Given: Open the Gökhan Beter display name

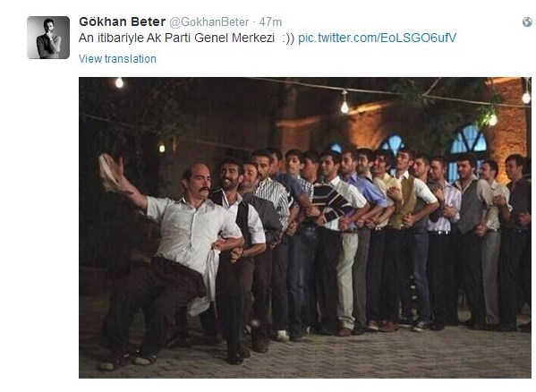Looking at the screenshot, I should point(122,21).
